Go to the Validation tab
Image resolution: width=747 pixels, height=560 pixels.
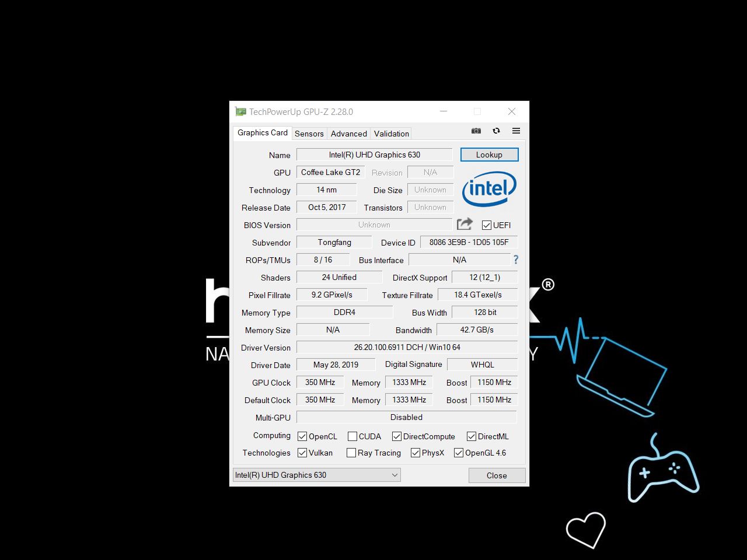[392, 134]
